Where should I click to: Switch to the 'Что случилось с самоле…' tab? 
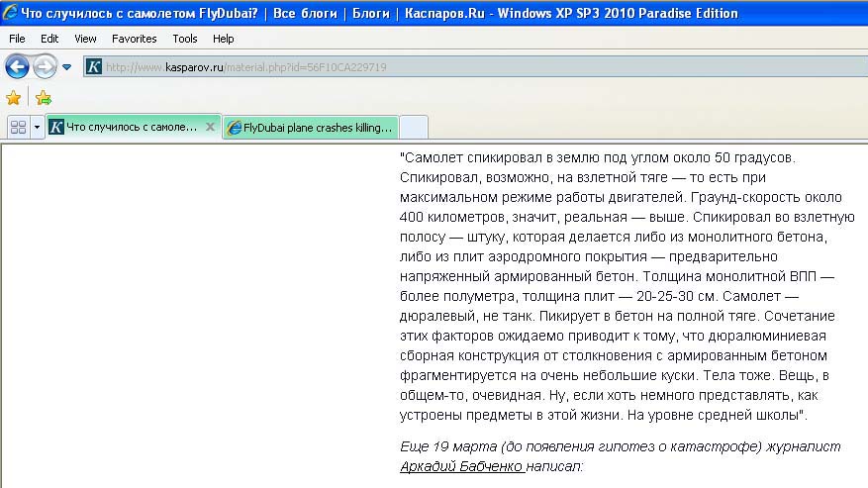click(x=132, y=127)
